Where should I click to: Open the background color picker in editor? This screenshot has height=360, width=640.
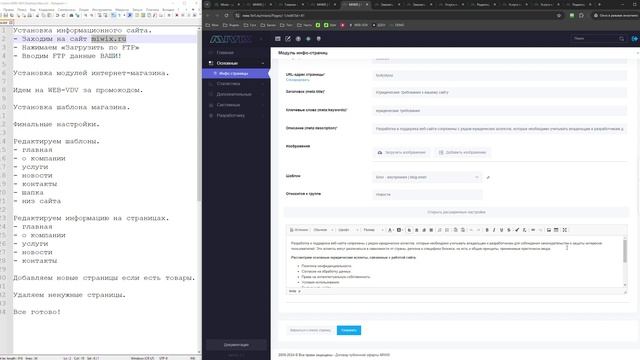(x=400, y=230)
